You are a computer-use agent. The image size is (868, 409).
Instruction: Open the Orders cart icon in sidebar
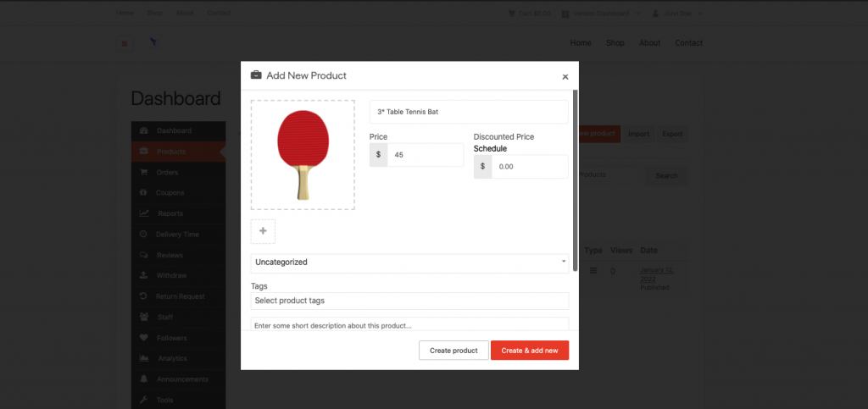[x=144, y=172]
